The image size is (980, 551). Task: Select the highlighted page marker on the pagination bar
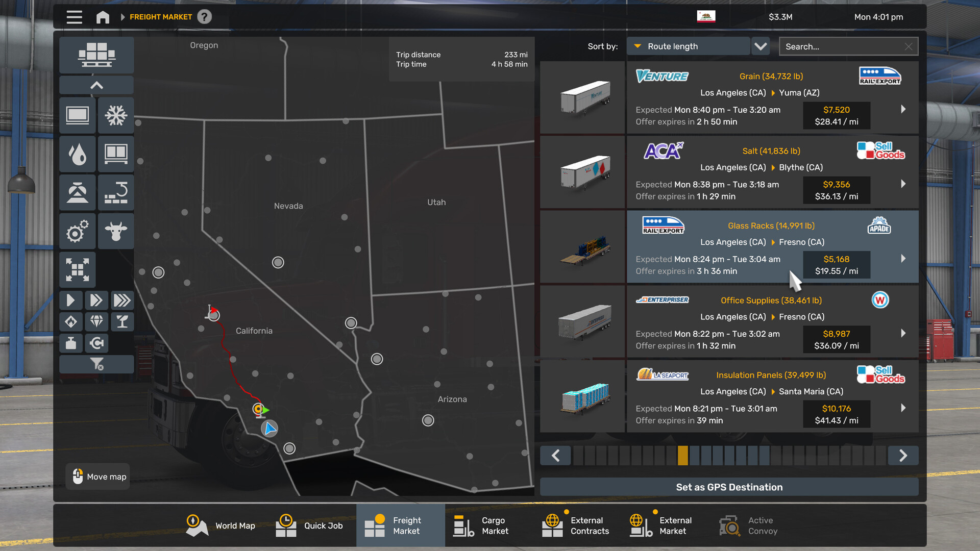pos(683,456)
